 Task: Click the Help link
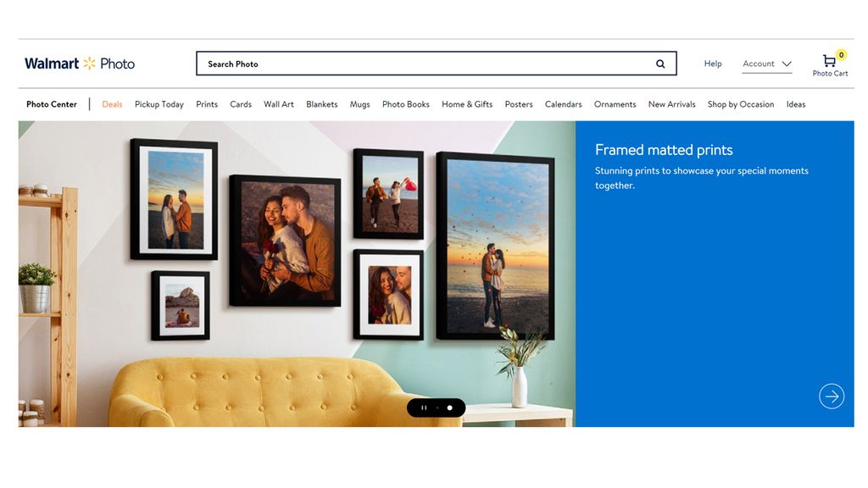click(712, 64)
